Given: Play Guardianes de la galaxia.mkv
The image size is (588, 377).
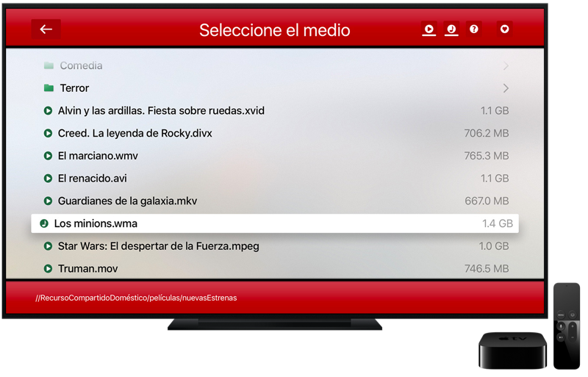Looking at the screenshot, I should click(127, 201).
